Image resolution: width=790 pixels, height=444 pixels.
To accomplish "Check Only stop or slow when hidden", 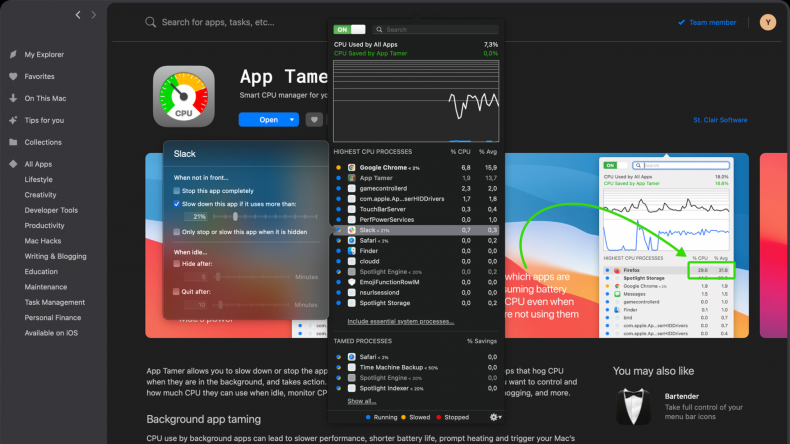I will click(x=176, y=232).
